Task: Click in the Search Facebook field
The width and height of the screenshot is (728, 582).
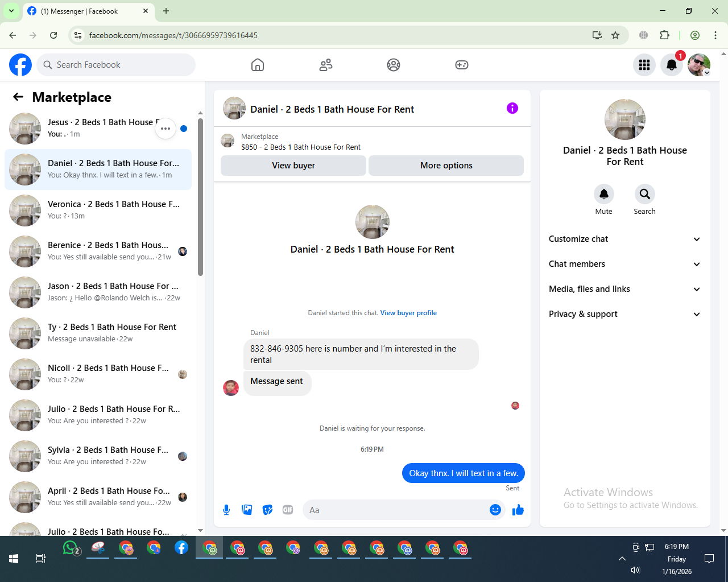Action: (116, 65)
